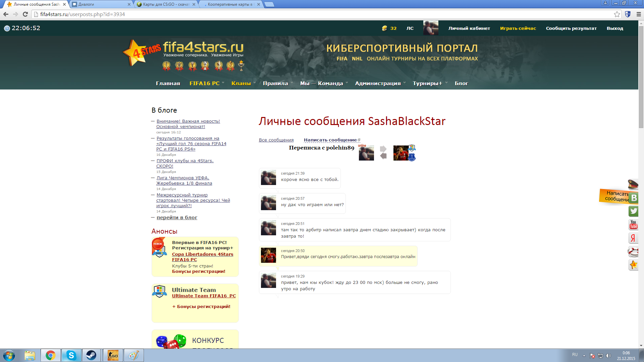The height and width of the screenshot is (362, 644).
Task: Open polehin89's avatar in conversation header
Action: coord(401,153)
